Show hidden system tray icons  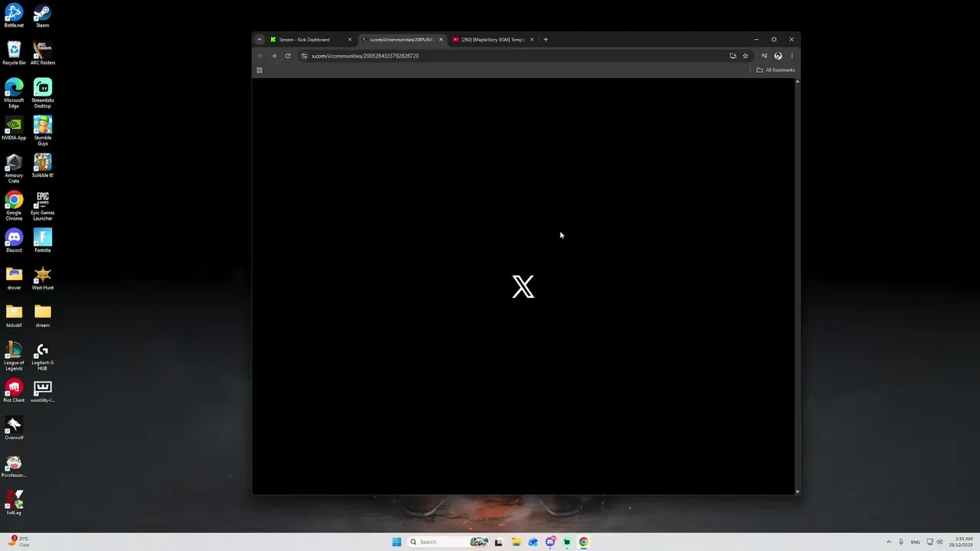click(x=889, y=542)
